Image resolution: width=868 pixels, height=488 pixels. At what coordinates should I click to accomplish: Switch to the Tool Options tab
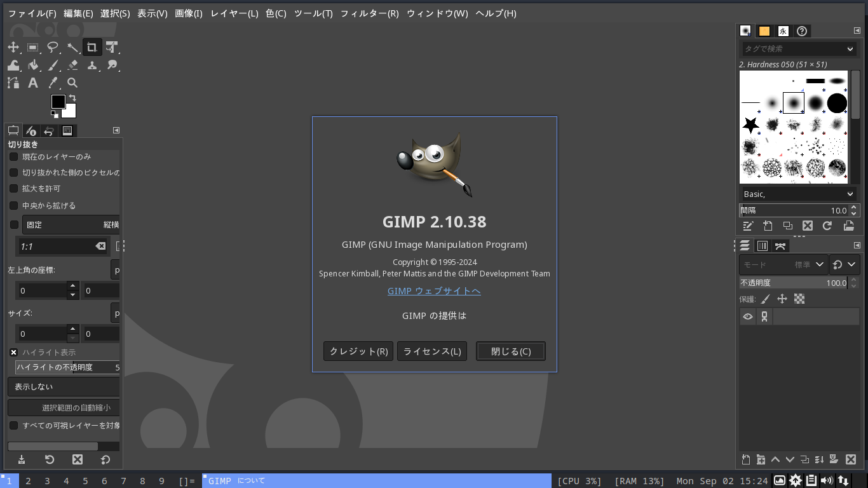(13, 131)
